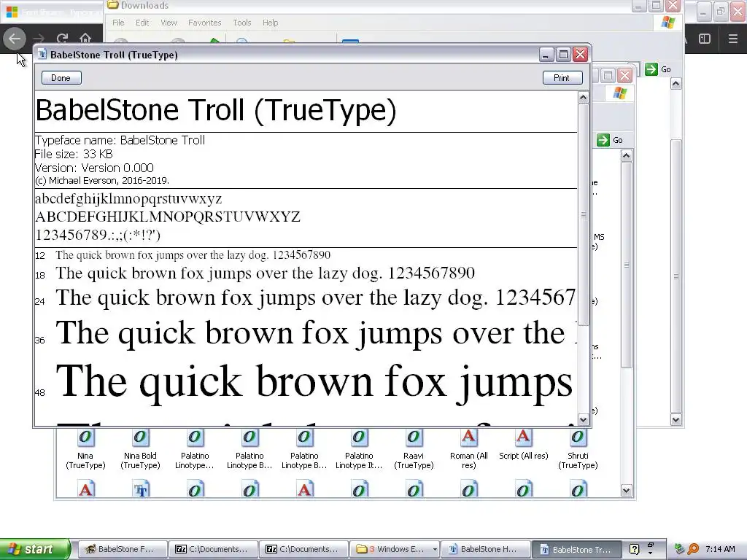Select the Nina Bold (TrueType) font icon
The image size is (747, 560).
tap(140, 437)
